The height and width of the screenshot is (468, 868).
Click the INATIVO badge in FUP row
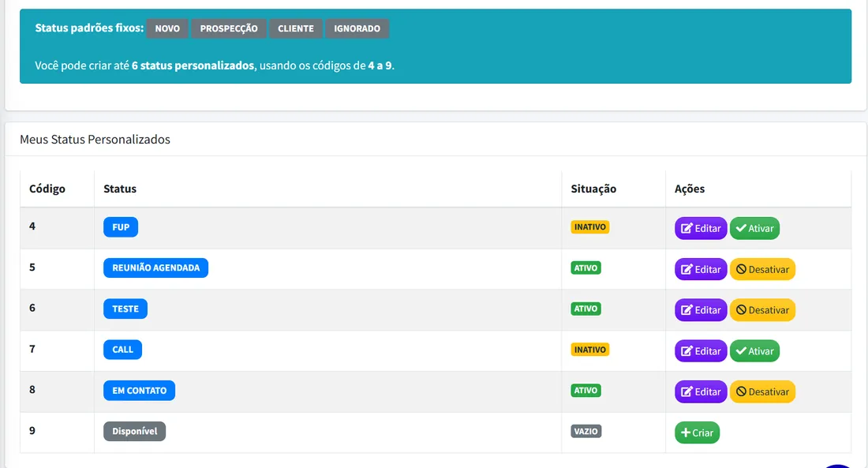point(590,227)
